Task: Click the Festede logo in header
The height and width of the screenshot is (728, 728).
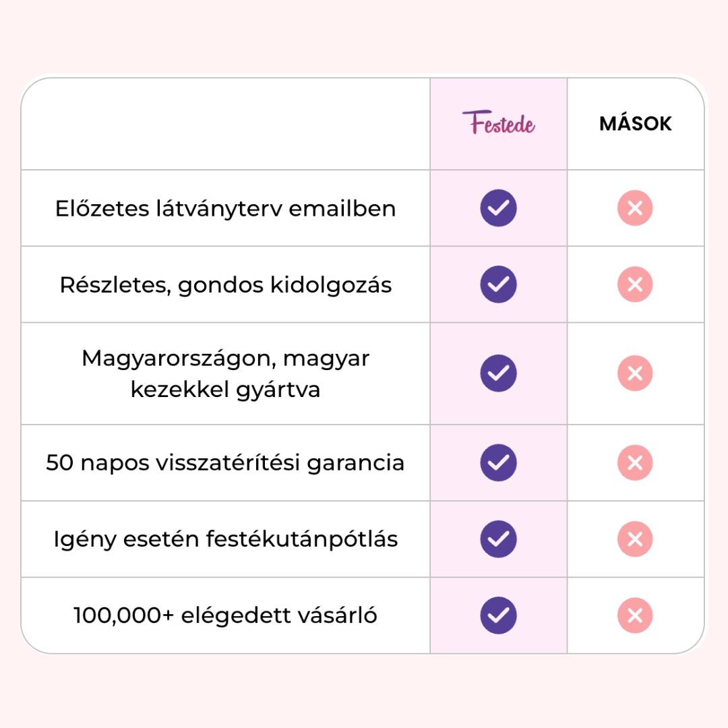Action: [x=498, y=123]
